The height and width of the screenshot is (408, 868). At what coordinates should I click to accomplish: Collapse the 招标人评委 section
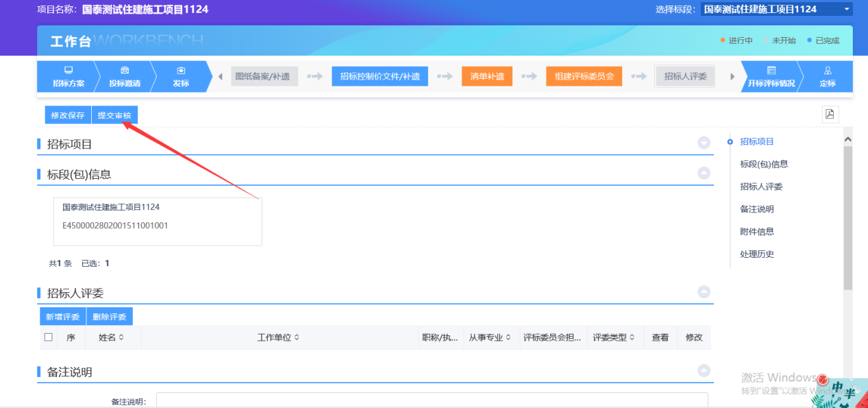click(704, 291)
